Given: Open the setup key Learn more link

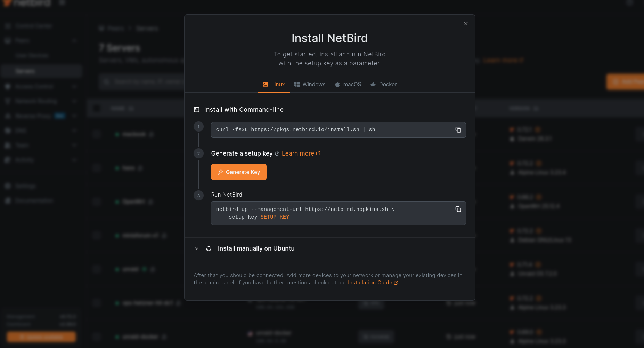Looking at the screenshot, I should tap(301, 153).
